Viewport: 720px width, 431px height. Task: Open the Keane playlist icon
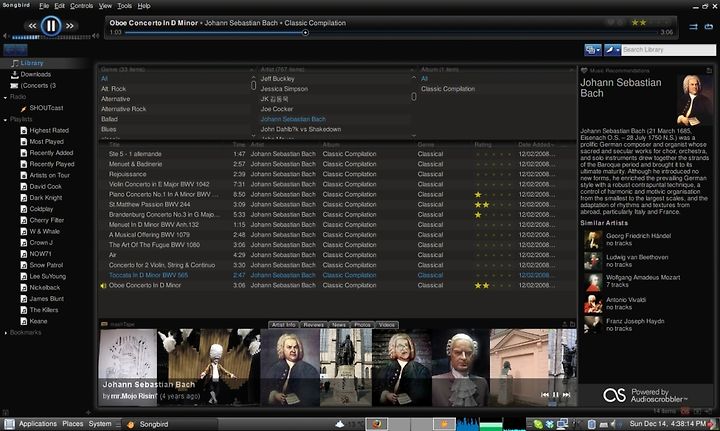(23, 321)
